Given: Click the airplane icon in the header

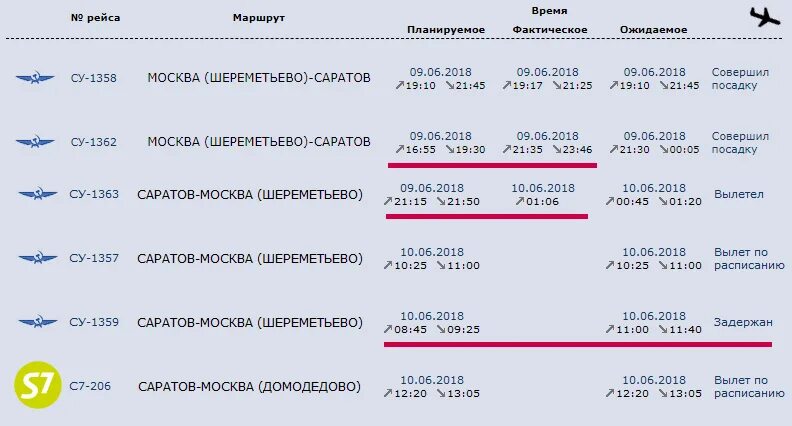Looking at the screenshot, I should (x=765, y=17).
